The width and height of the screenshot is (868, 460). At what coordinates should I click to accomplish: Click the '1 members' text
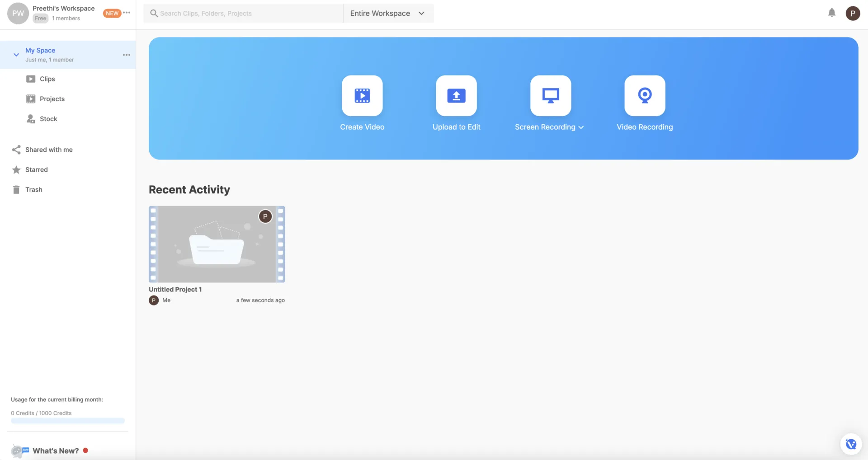click(x=66, y=18)
